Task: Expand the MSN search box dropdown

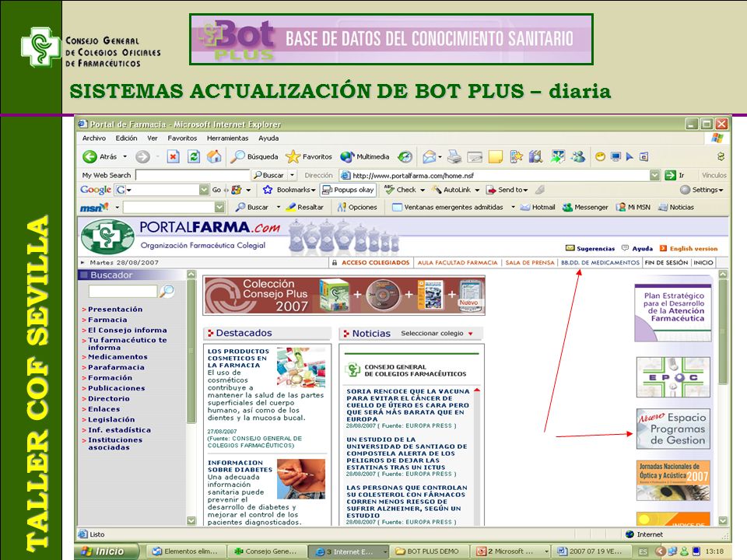Action: 219,207
